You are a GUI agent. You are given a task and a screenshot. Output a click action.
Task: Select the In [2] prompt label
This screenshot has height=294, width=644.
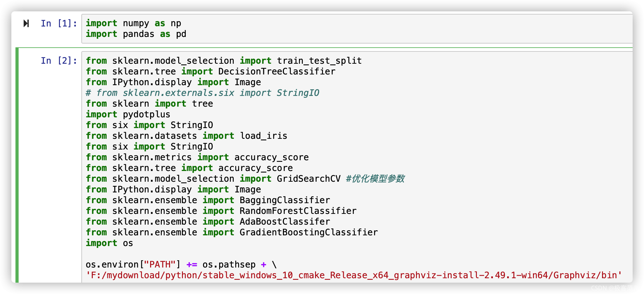[59, 61]
